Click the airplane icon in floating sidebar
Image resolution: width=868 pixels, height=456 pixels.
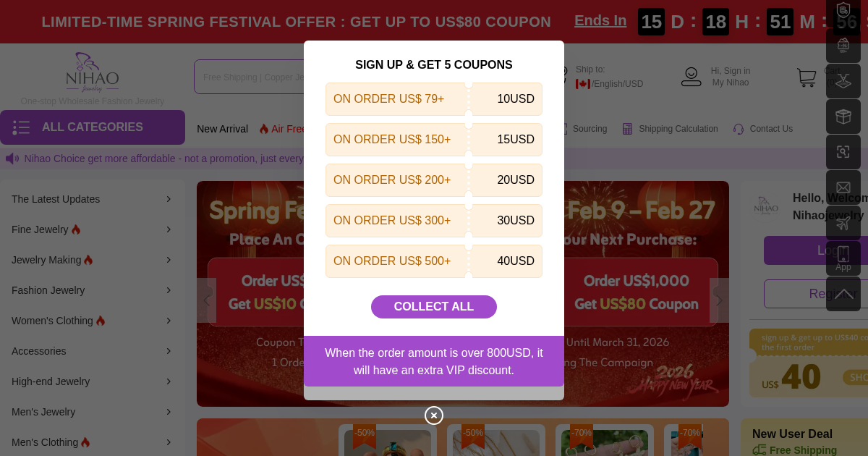coord(843,224)
